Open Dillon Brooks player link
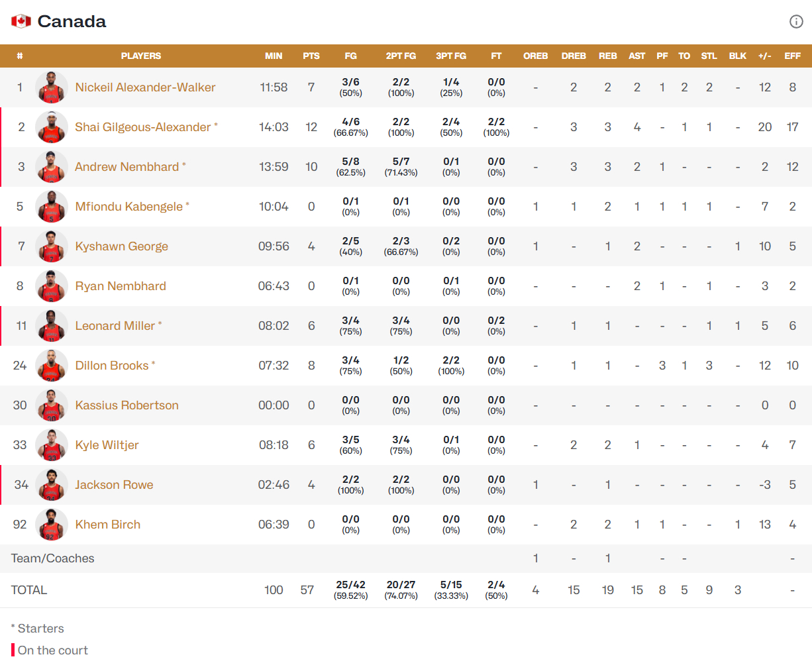This screenshot has width=812, height=669. coord(111,366)
